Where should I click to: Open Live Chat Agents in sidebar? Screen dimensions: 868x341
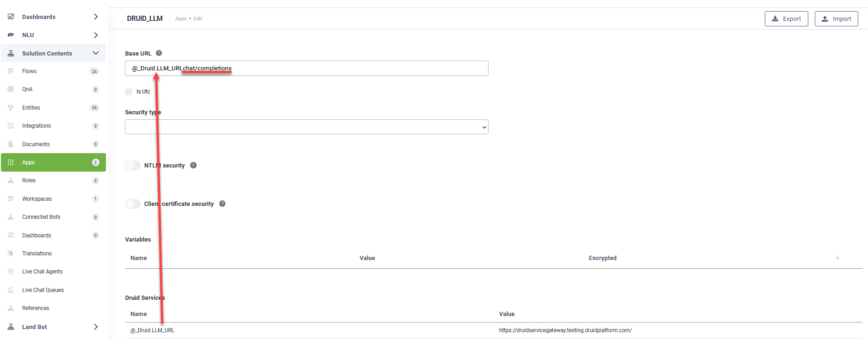(x=42, y=272)
